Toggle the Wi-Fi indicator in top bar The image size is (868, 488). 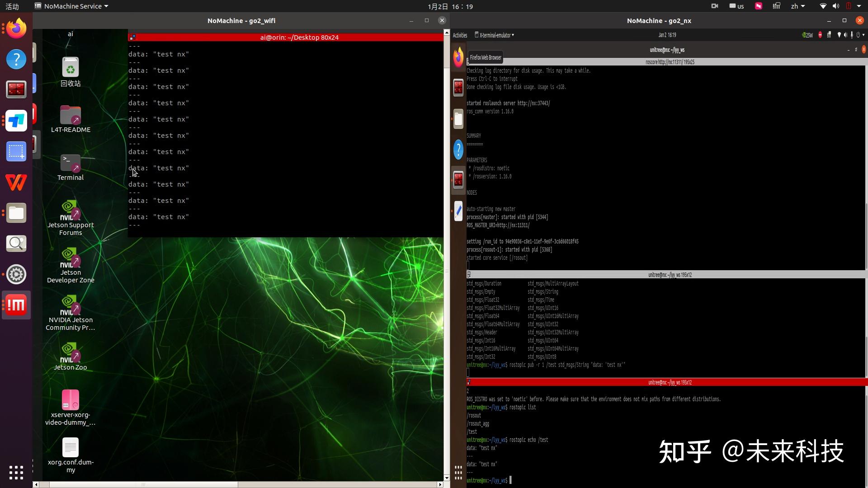point(823,6)
